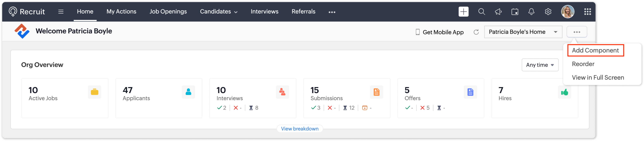The image size is (644, 141).
Task: Click the Offers rejected X count 5
Action: (425, 108)
